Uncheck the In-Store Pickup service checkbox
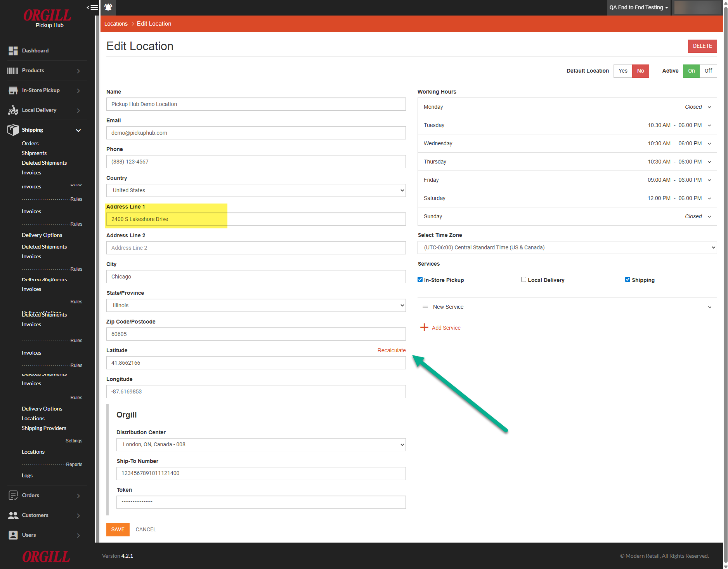 (x=420, y=280)
